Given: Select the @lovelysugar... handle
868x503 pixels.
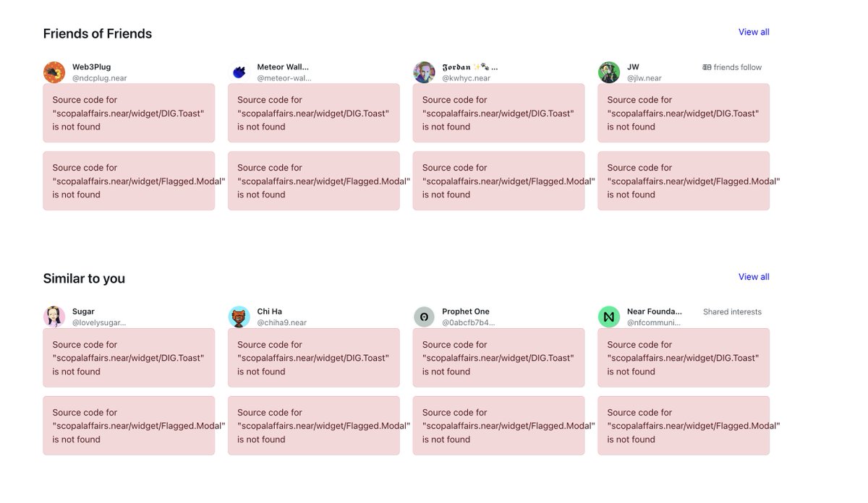Looking at the screenshot, I should point(99,322).
